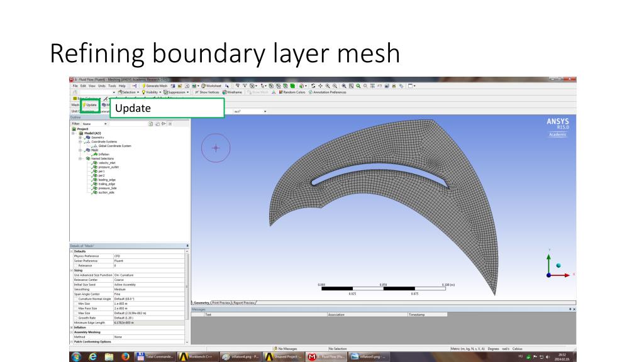Screen dimensions: 644x362
Task: Open Internet Explorer from the taskbar
Action: [x=93, y=357]
